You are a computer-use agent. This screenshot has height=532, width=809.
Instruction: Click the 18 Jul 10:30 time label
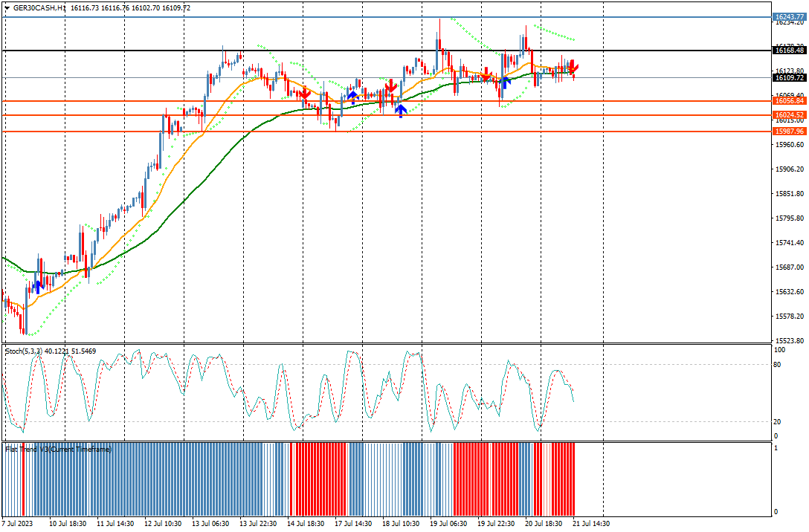[401, 523]
